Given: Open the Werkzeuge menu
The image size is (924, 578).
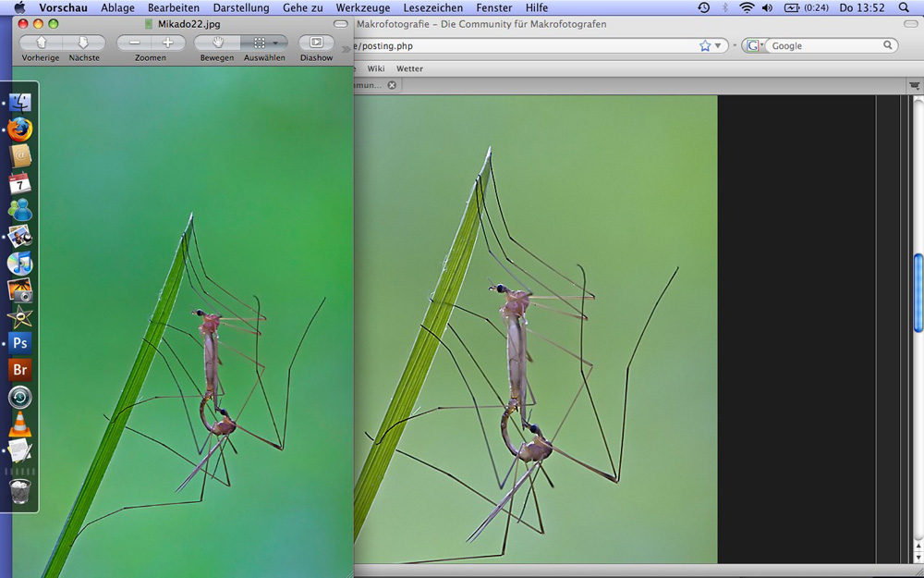Looking at the screenshot, I should tap(362, 7).
